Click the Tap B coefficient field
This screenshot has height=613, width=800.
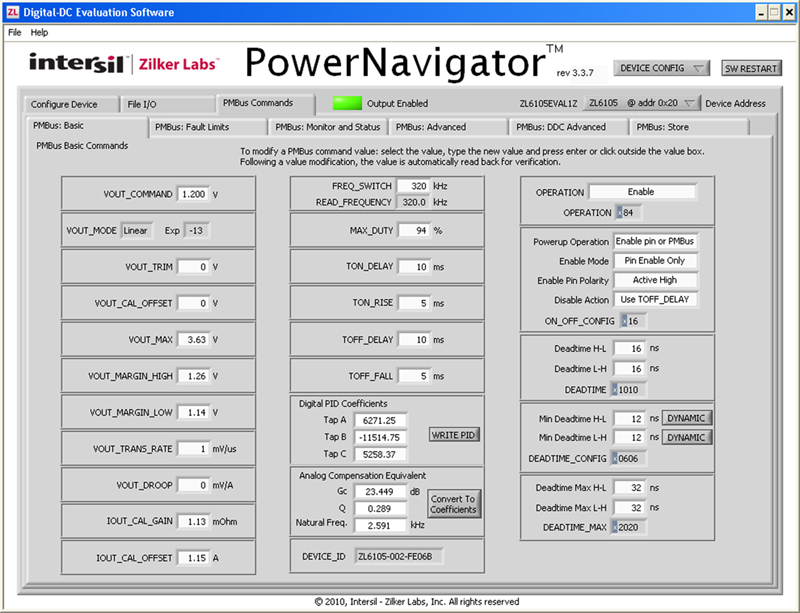point(380,437)
